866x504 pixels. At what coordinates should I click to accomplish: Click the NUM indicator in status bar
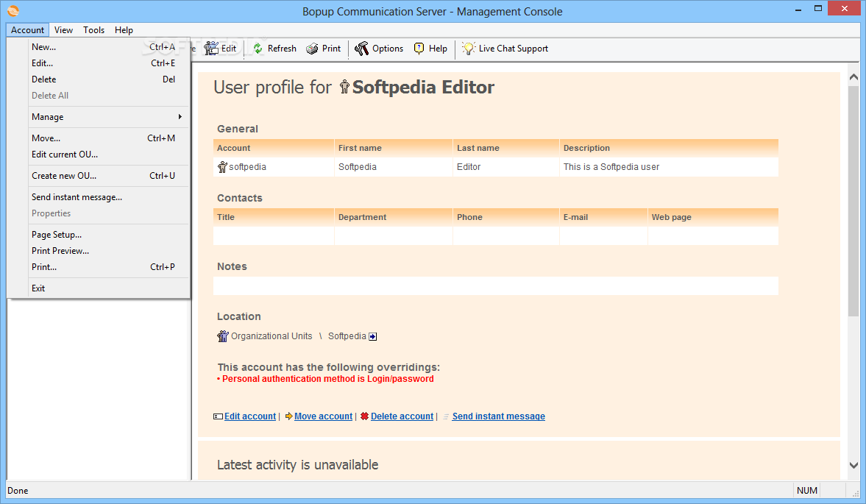tap(807, 490)
